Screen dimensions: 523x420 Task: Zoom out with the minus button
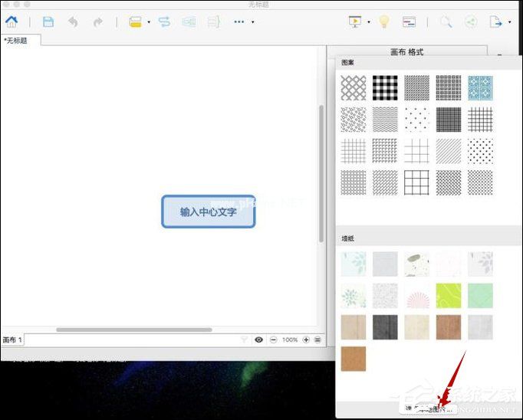pyautogui.click(x=273, y=340)
